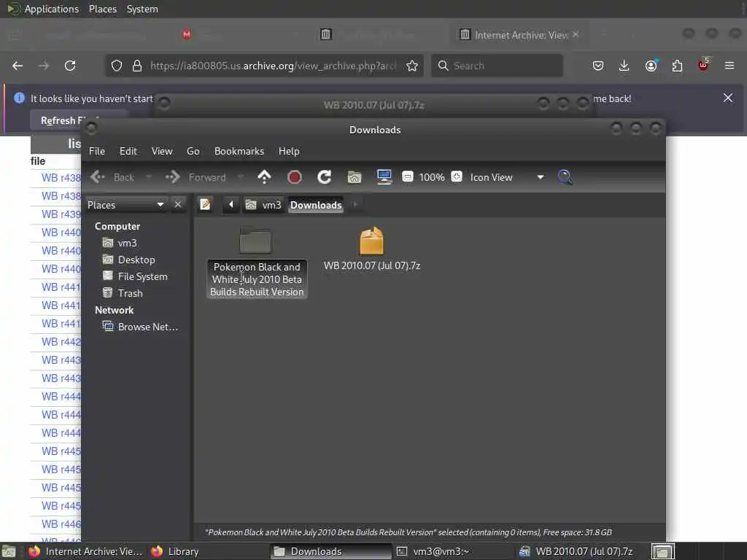
Task: Open the File menu in Downloads window
Action: tap(97, 151)
